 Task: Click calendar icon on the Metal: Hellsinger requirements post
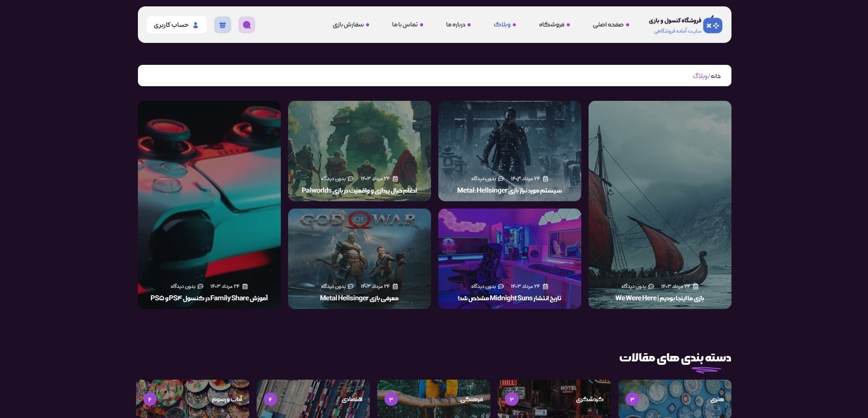click(545, 178)
